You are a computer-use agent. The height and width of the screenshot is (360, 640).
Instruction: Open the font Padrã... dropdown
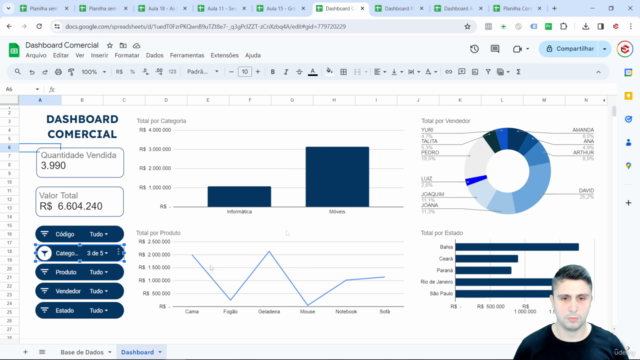point(202,72)
